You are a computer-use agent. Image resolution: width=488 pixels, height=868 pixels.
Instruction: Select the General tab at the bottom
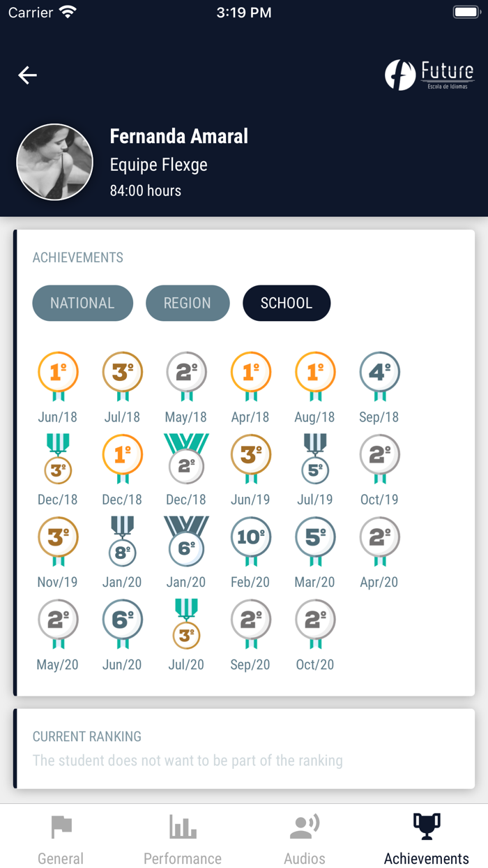coord(61,837)
